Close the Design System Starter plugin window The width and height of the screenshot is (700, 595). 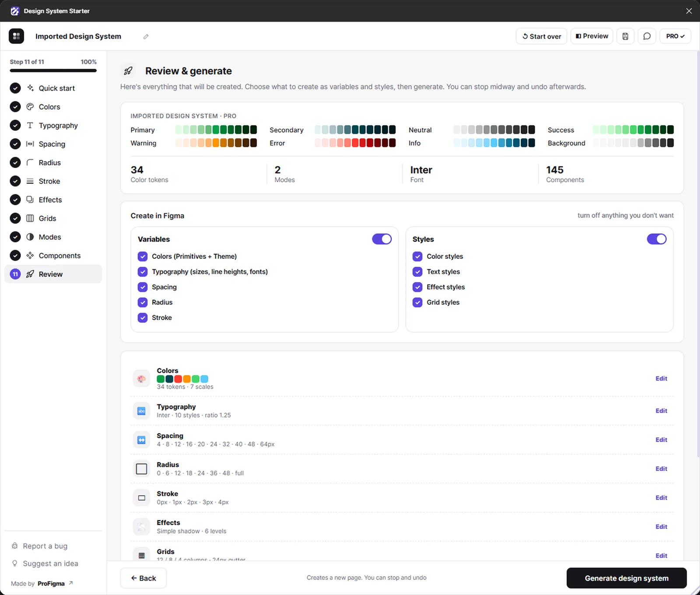[689, 11]
